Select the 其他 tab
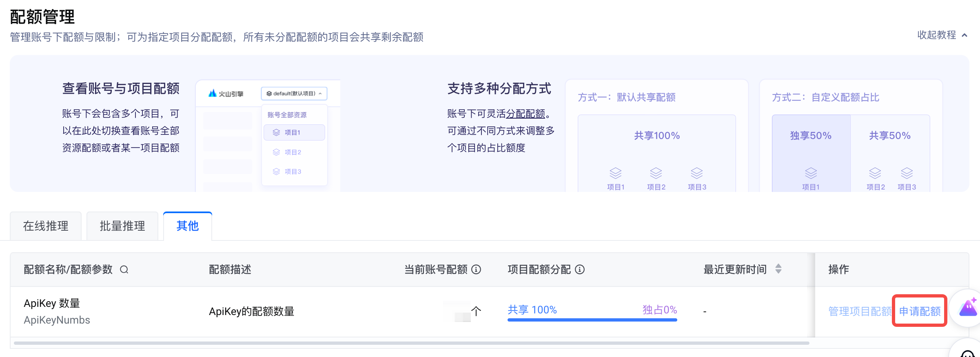Viewport: 980px width, 357px height. (188, 226)
